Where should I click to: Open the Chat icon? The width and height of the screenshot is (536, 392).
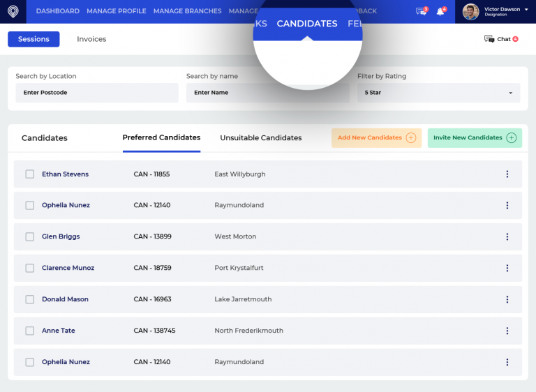pos(490,39)
